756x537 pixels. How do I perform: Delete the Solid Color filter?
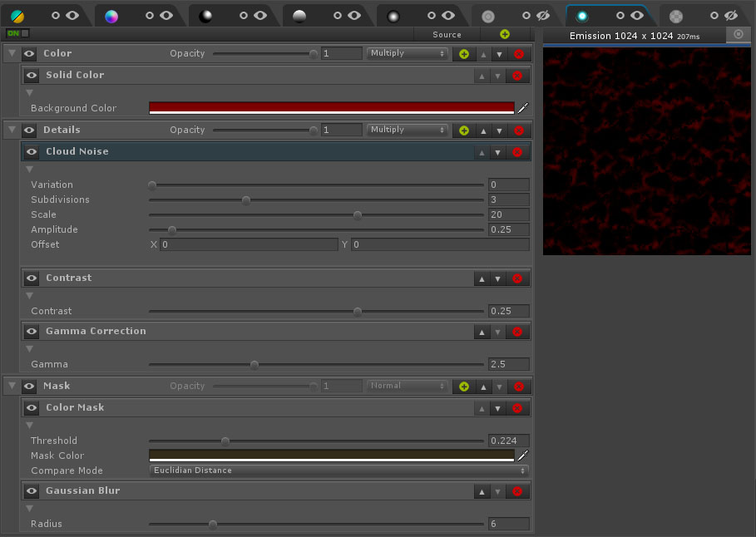tap(516, 76)
